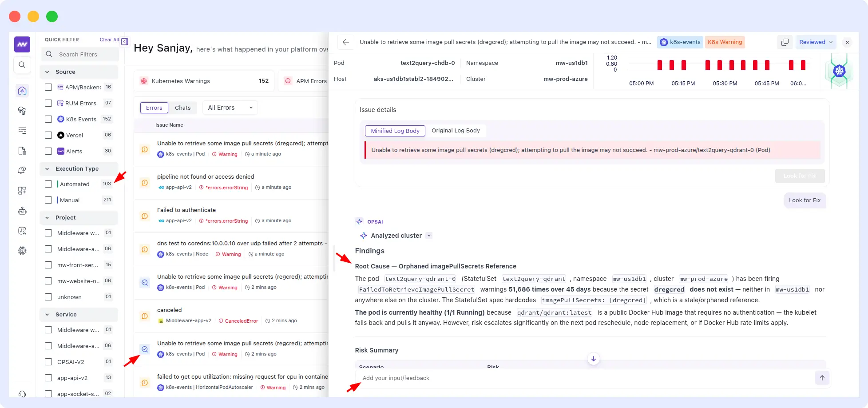Viewport: 868px width, 408px height.
Task: Open the alerts bell sidebar icon
Action: (x=22, y=171)
